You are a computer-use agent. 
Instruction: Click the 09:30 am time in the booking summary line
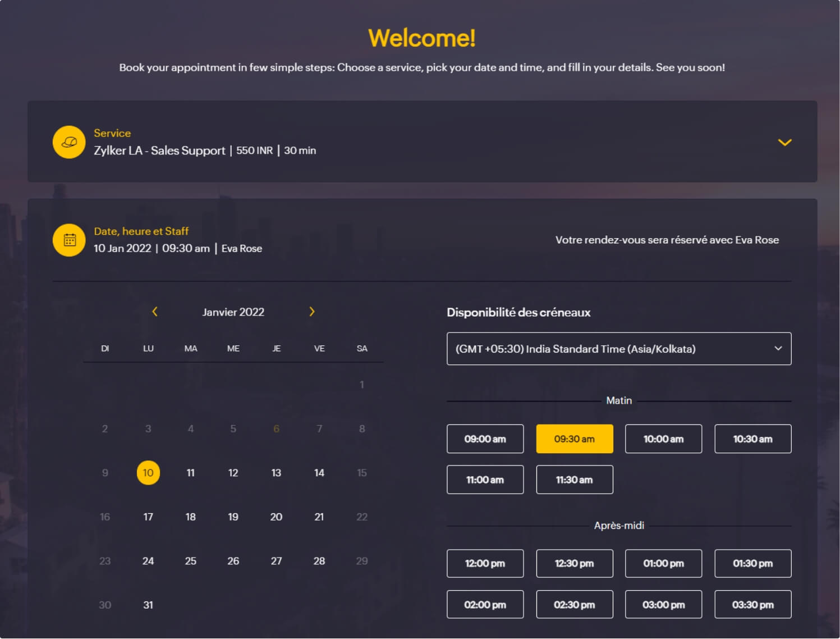(186, 248)
